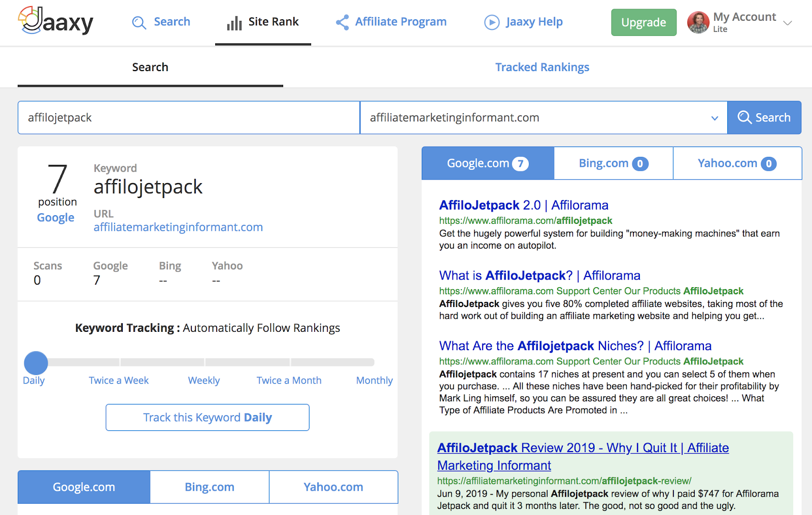Set tracking frequency to Daily label
The image size is (812, 515).
point(34,381)
